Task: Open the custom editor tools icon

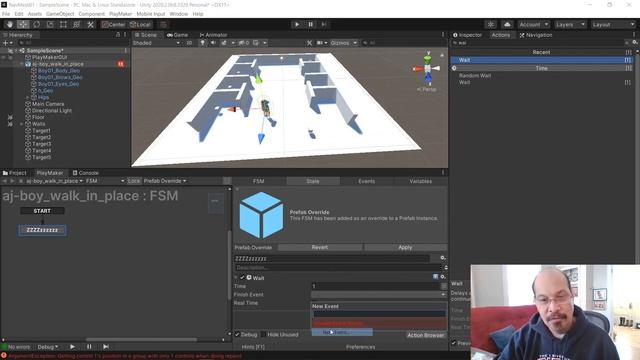Action: pyautogui.click(x=91, y=24)
